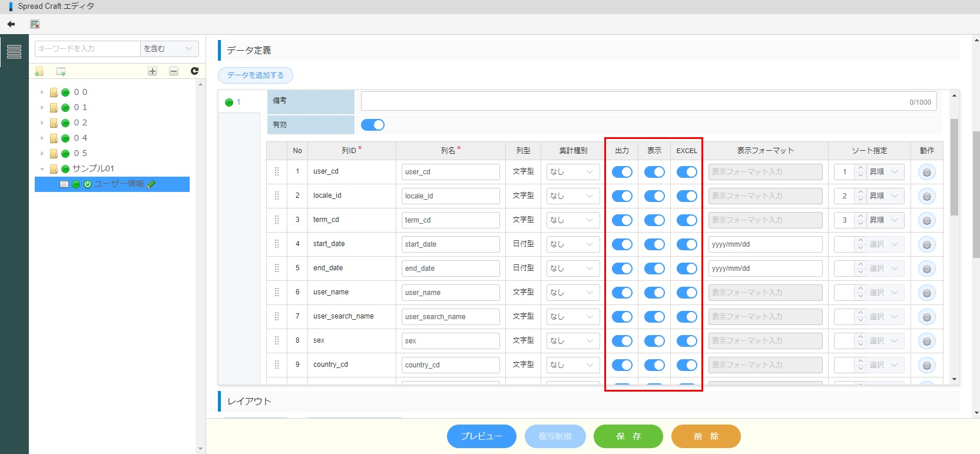
Task: Select the 0 2 folder in tree
Action: (81, 123)
